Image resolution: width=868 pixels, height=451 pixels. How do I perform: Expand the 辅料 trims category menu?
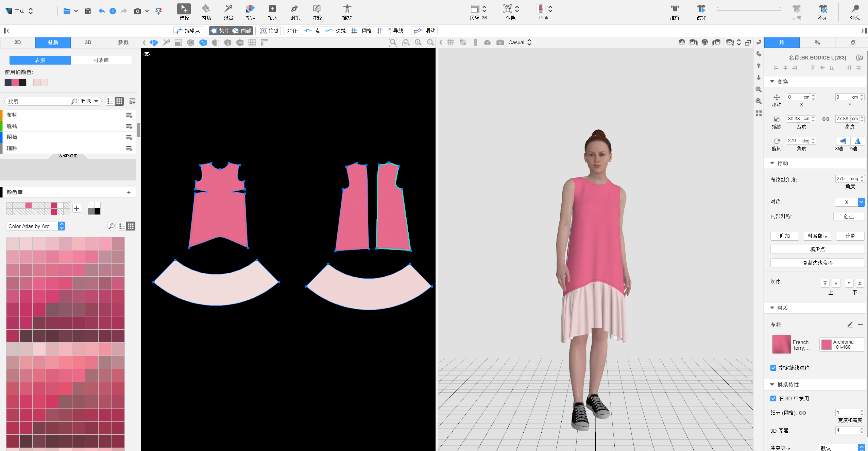click(129, 148)
